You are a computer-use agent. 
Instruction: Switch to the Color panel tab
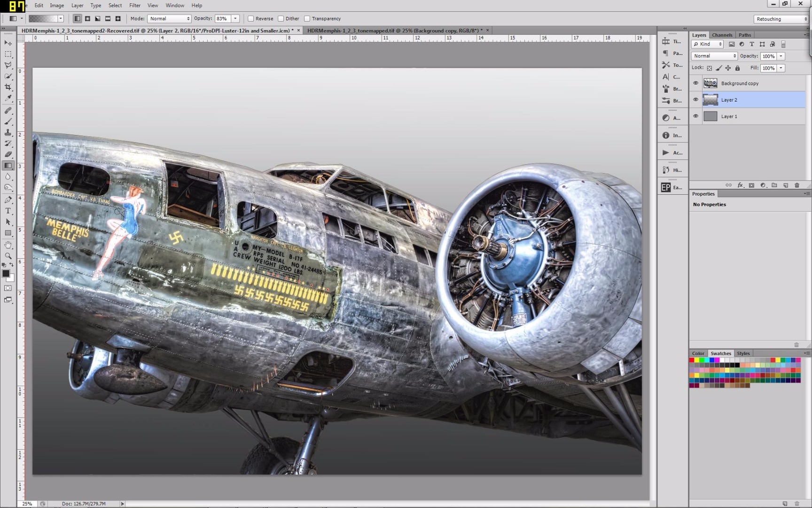698,353
